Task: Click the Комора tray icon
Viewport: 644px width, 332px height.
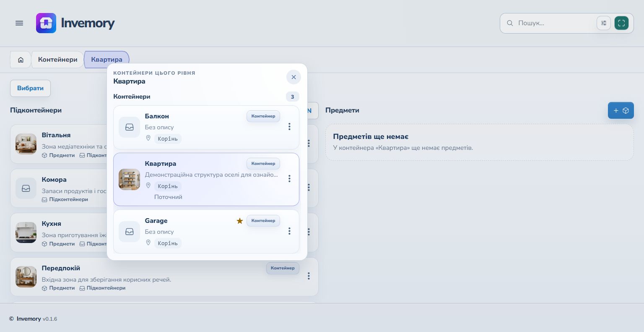Action: tap(26, 188)
